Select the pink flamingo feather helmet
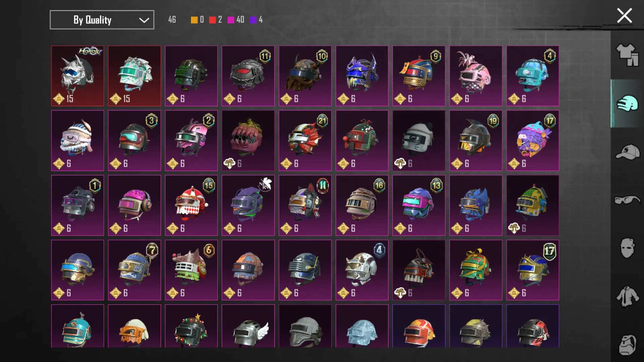Image resolution: width=644 pixels, height=362 pixels. [476, 76]
